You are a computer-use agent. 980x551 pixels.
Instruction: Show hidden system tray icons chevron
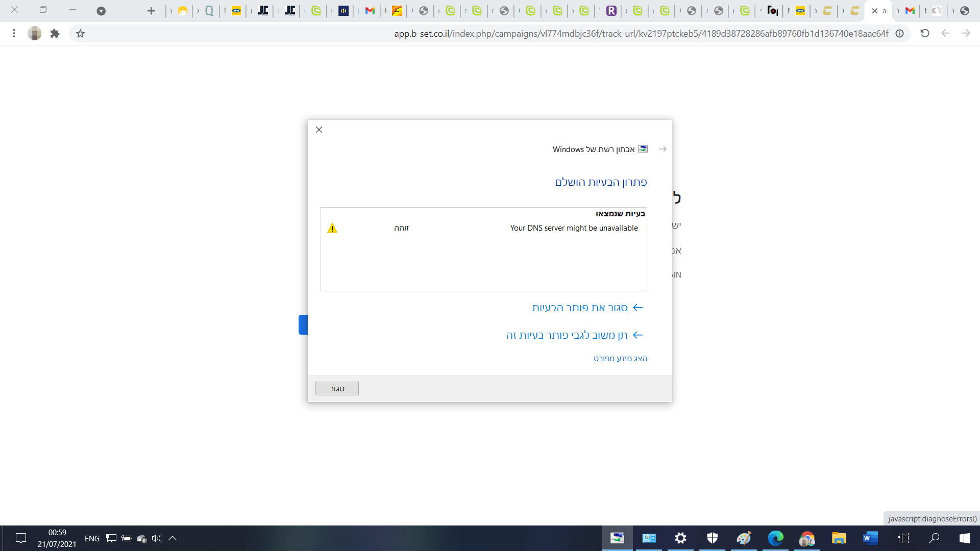pos(173,538)
